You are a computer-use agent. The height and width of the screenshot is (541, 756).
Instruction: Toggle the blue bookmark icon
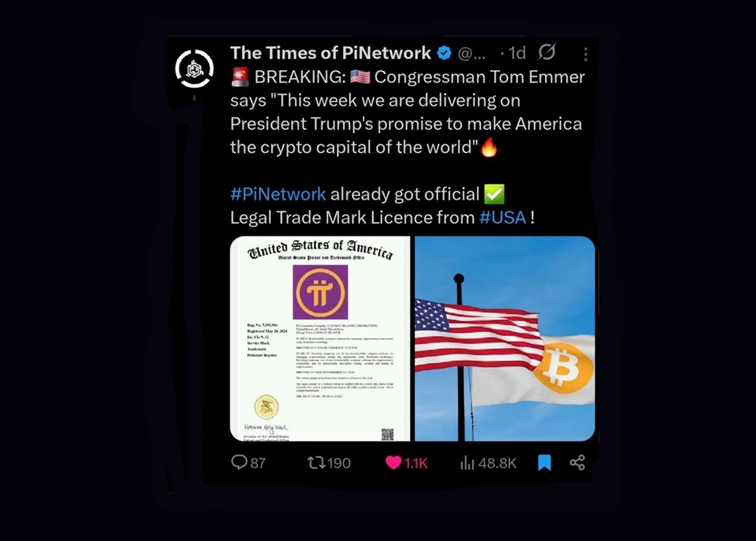pyautogui.click(x=544, y=463)
